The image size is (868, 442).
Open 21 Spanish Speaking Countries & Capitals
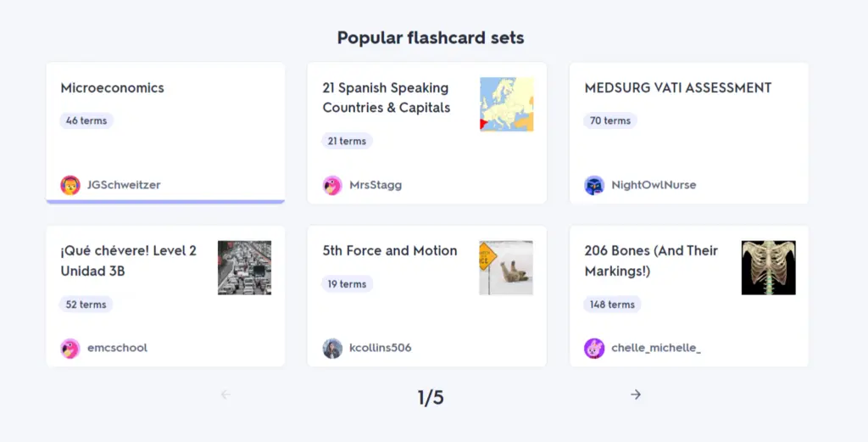coord(386,98)
